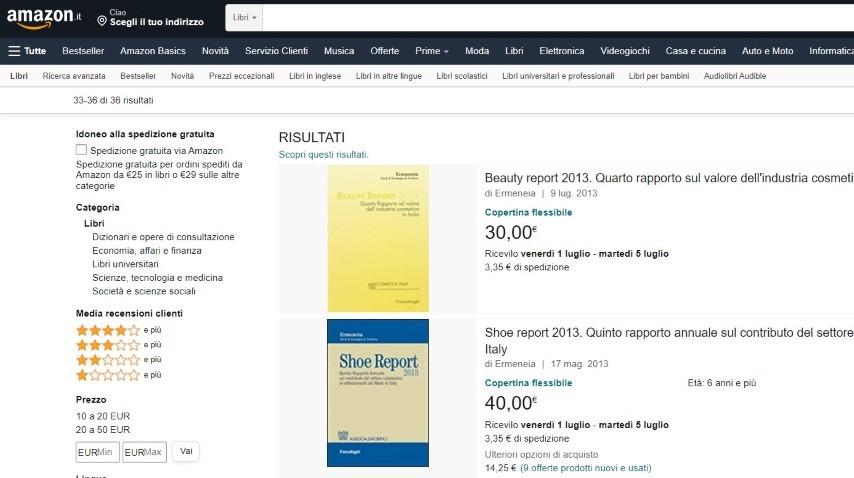Open Libri universitari e professionali
Viewport: 854px width, 478px height.
click(558, 76)
